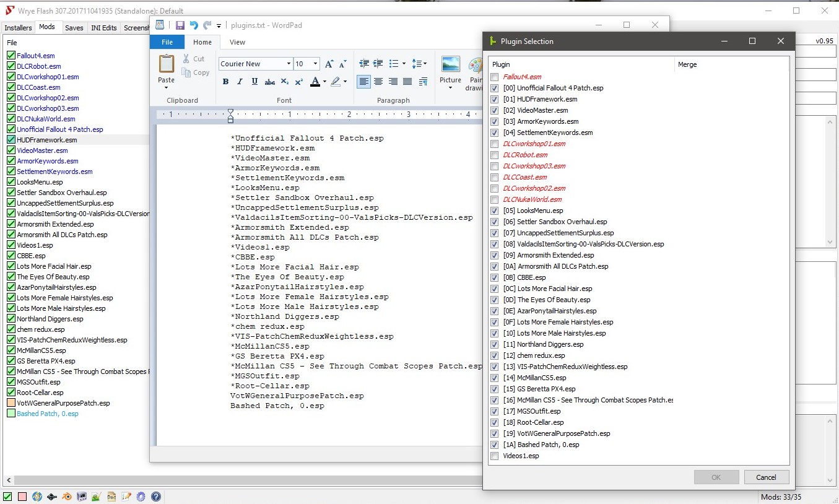
Task: Click Shrink Font icon in WordPad
Action: click(343, 64)
